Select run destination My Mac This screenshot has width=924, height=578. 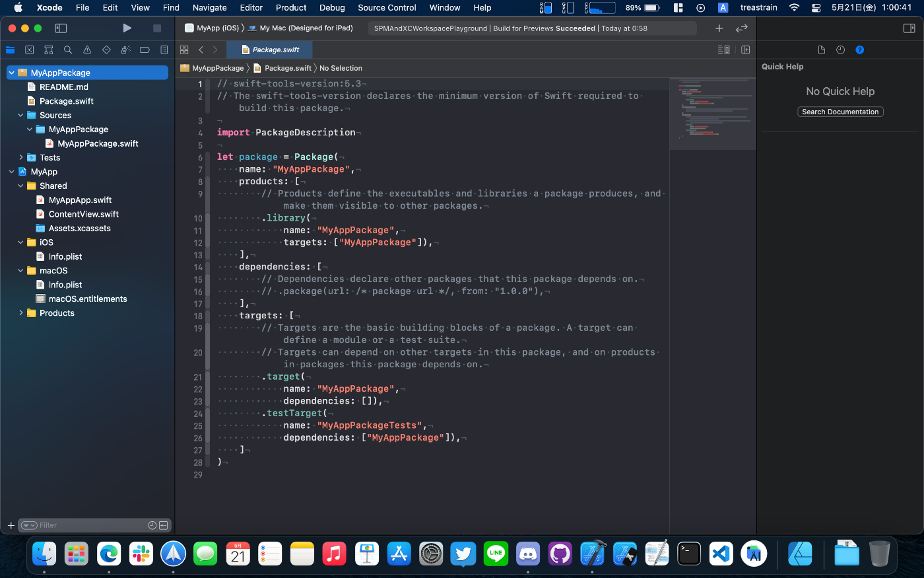[300, 28]
